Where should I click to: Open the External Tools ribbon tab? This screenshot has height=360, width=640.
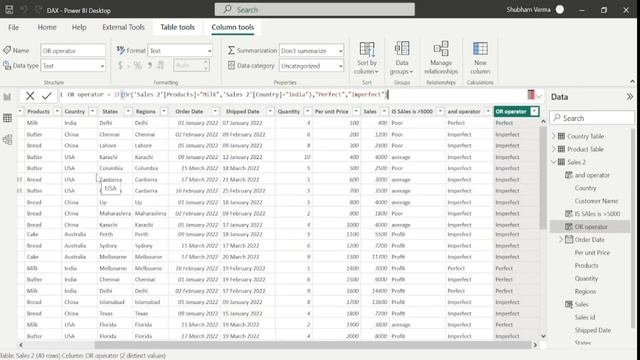[123, 27]
